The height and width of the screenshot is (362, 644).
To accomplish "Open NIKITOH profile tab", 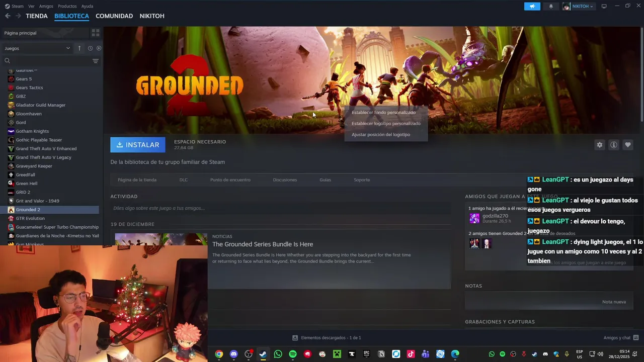I will click(x=152, y=16).
